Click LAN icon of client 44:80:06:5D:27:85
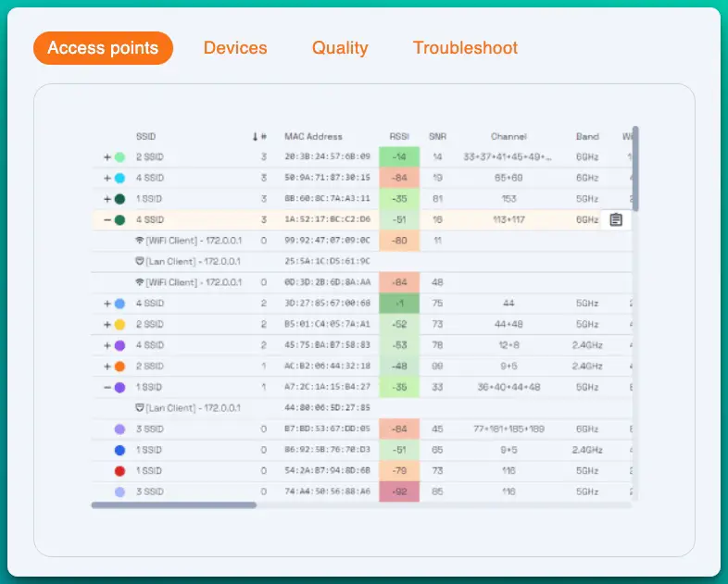This screenshot has width=728, height=584. tap(139, 408)
